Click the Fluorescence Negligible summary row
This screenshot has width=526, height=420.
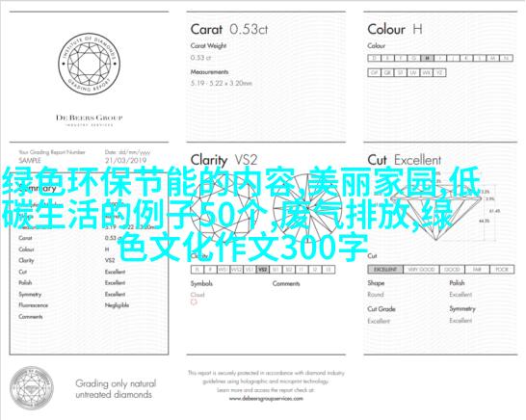point(74,305)
